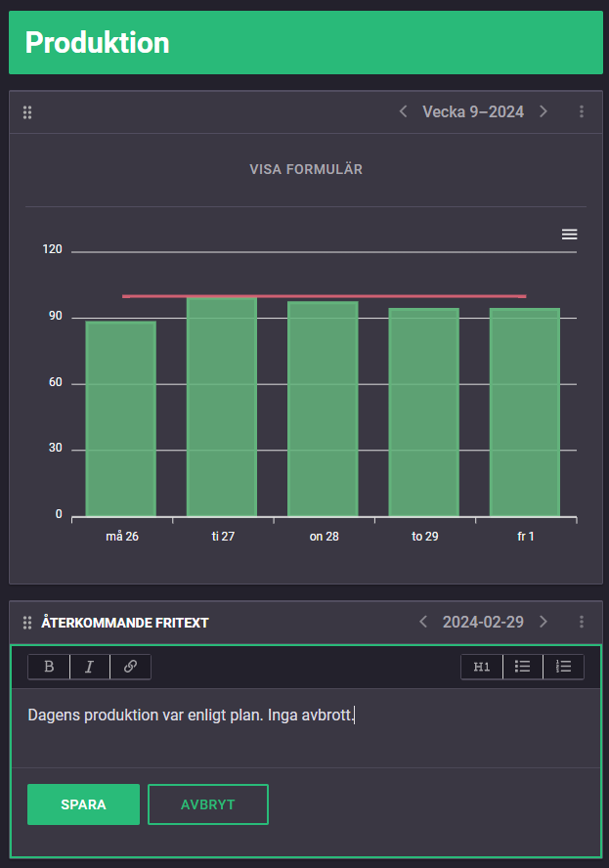Go to the previous week
Image resolution: width=609 pixels, height=868 pixels.
pyautogui.click(x=403, y=112)
